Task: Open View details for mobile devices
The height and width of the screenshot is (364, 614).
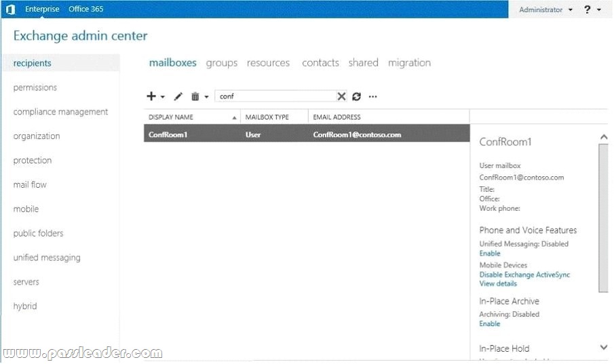Action: click(498, 283)
